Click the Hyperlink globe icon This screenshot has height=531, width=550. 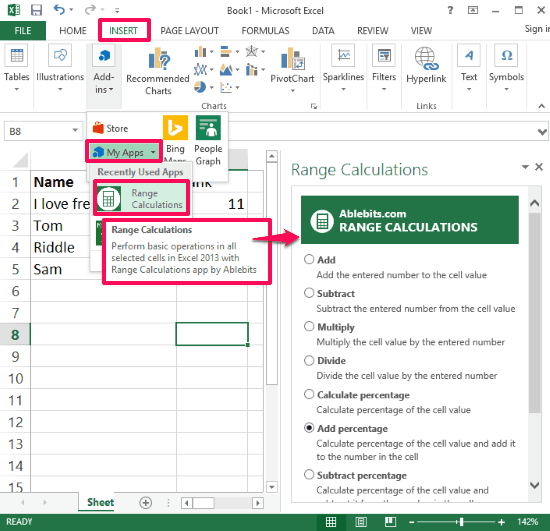[426, 58]
